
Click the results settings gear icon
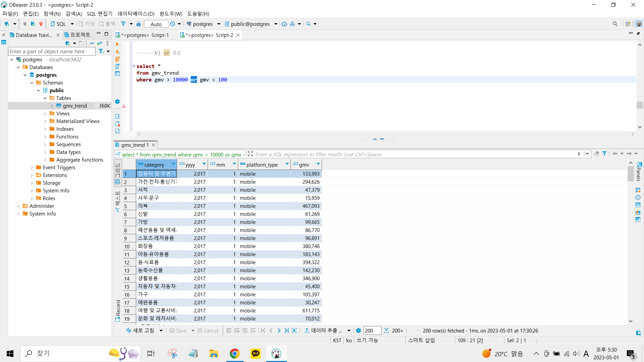pos(358,330)
